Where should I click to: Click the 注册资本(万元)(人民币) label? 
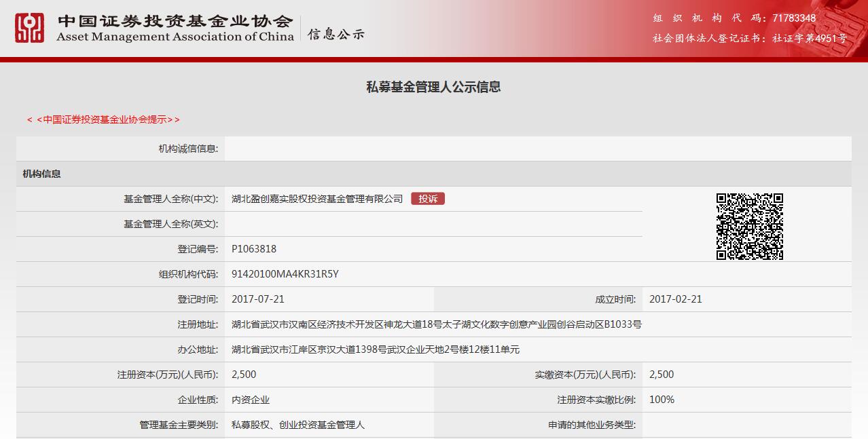[168, 375]
